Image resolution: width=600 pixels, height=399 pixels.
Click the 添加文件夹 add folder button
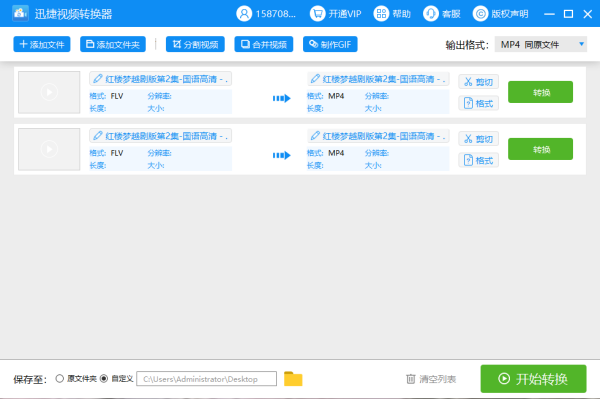pyautogui.click(x=113, y=44)
